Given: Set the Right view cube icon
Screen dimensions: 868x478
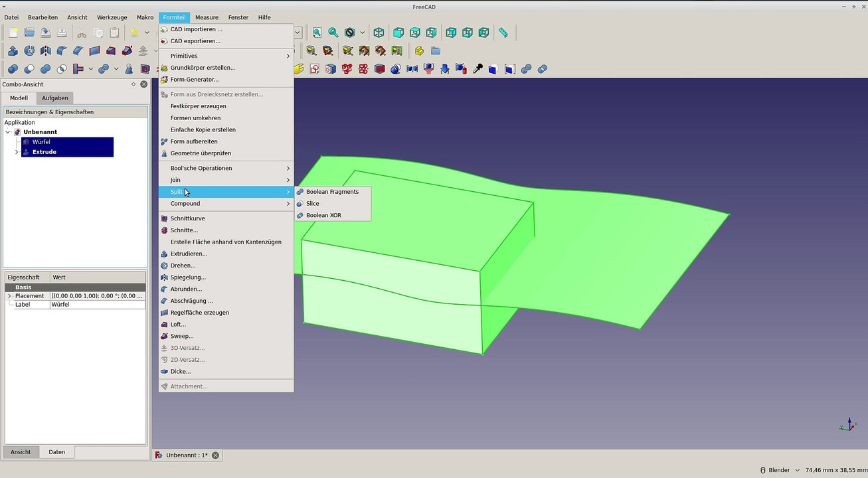Looking at the screenshot, I should tap(432, 33).
